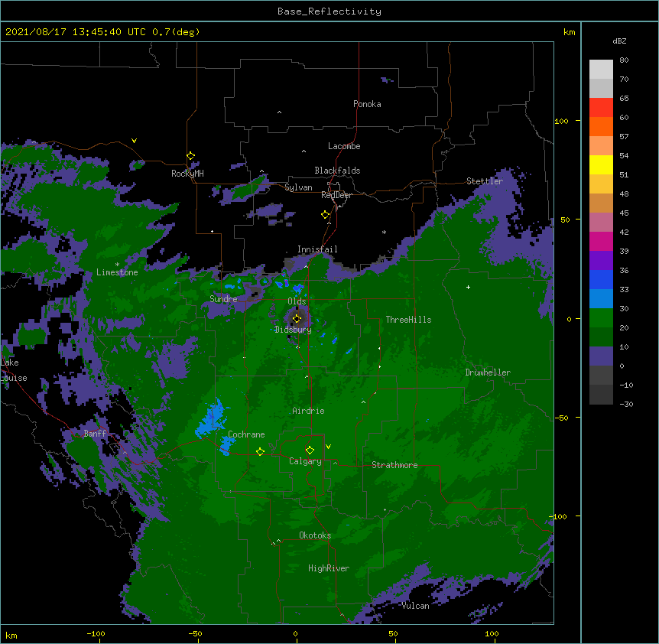659x644 pixels.
Task: Select purple-blue legend swatch between 10 and 0
Action: (x=601, y=356)
